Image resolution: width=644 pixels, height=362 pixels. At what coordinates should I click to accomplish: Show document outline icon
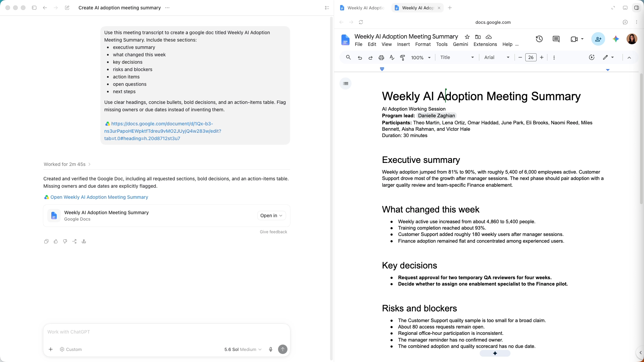tap(345, 83)
